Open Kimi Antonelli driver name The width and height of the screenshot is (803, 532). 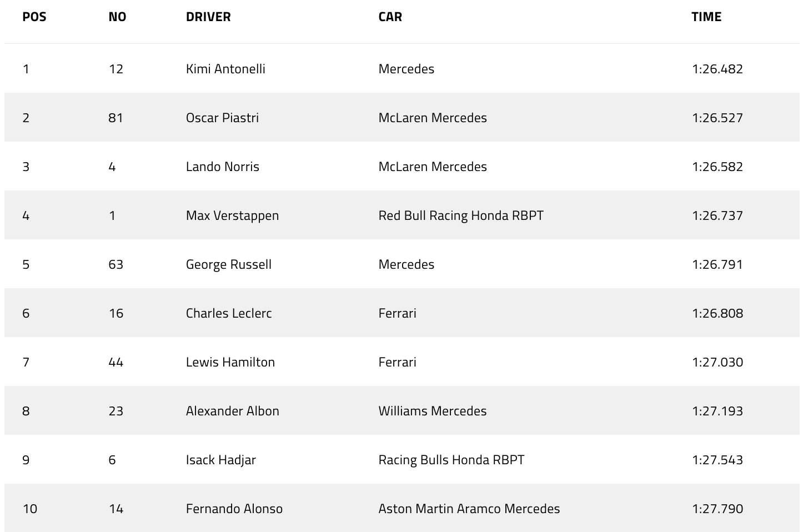(225, 69)
